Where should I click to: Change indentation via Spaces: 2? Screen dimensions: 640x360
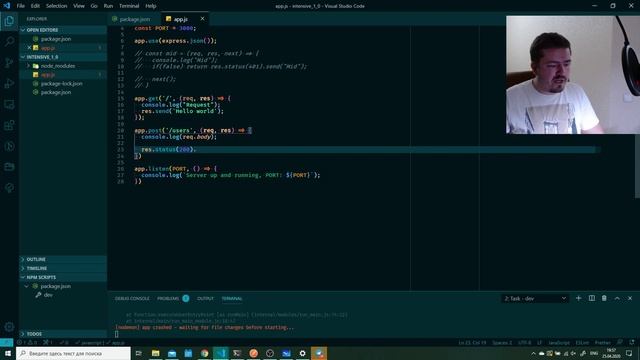(502, 342)
